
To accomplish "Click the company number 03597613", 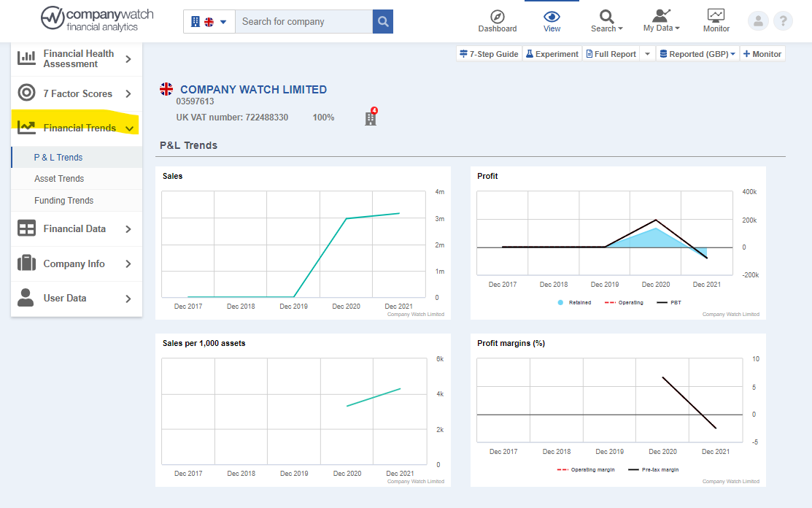I will (x=195, y=101).
